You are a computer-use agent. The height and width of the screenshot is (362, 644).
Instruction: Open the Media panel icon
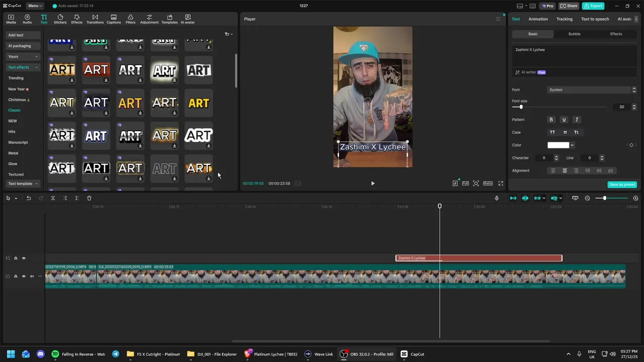coord(11,19)
